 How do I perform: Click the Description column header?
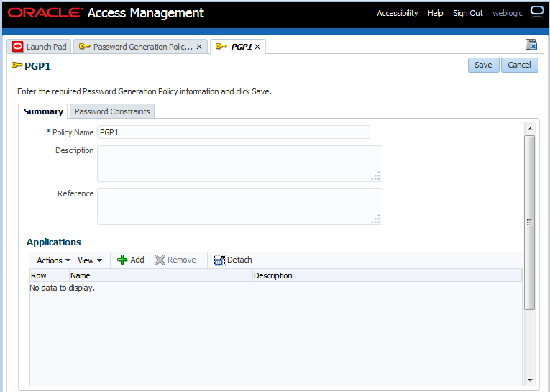tap(388, 275)
